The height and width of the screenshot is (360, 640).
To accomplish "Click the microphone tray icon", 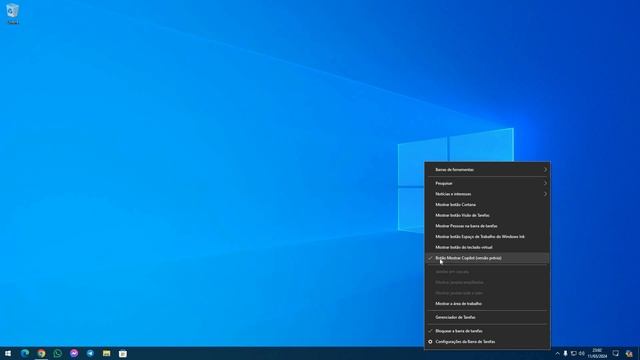I will [565, 353].
